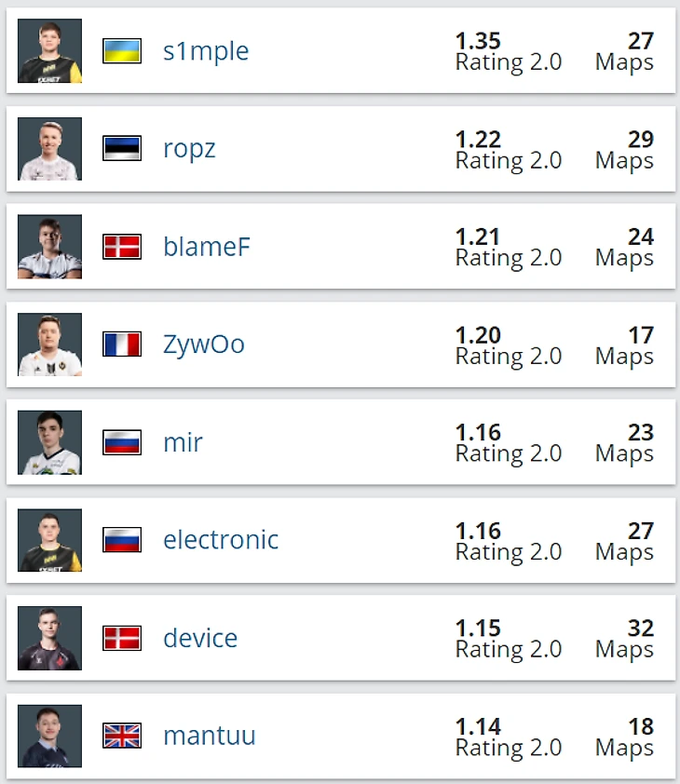Click the Estonia flag icon beside ropz
Screen dimensions: 680x784
(122, 148)
